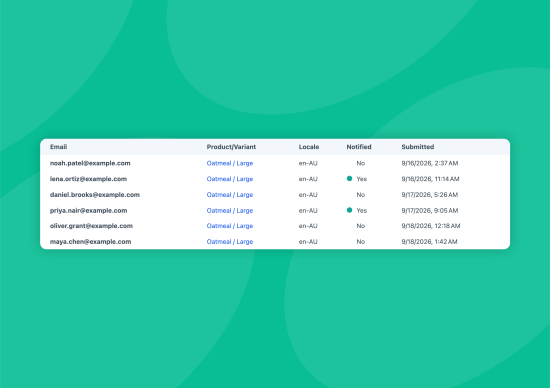Click No status in noah.patel row
This screenshot has width=550, height=388.
(361, 163)
